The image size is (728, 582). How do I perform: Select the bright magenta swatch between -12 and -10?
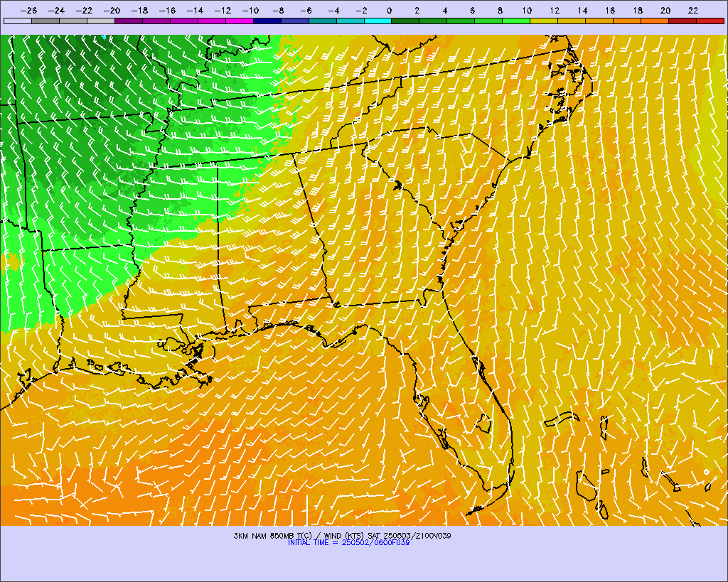click(x=240, y=21)
